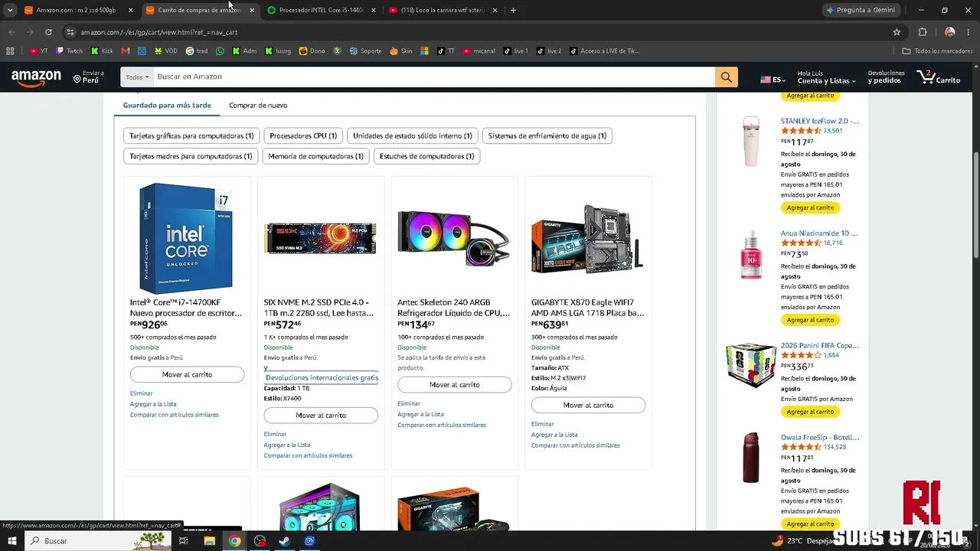Open the Twitch bookmark

[x=70, y=51]
